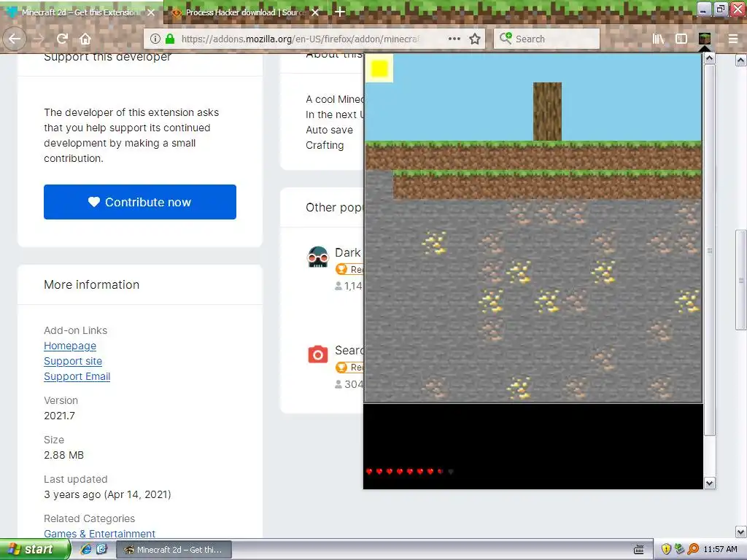Image resolution: width=747 pixels, height=560 pixels.
Task: Switch to Minecraft 2d extension tab
Action: click(x=82, y=12)
